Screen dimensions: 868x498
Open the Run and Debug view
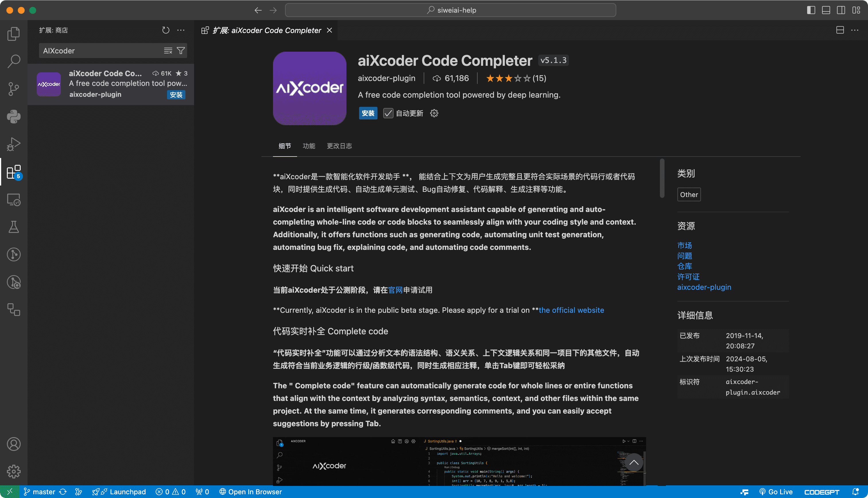click(14, 144)
